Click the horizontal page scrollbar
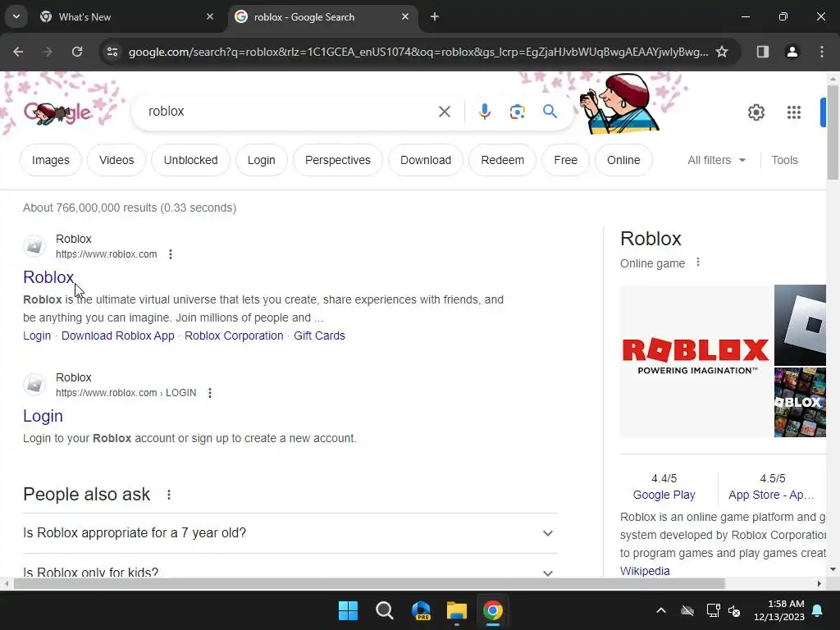This screenshot has height=630, width=840. point(368,583)
